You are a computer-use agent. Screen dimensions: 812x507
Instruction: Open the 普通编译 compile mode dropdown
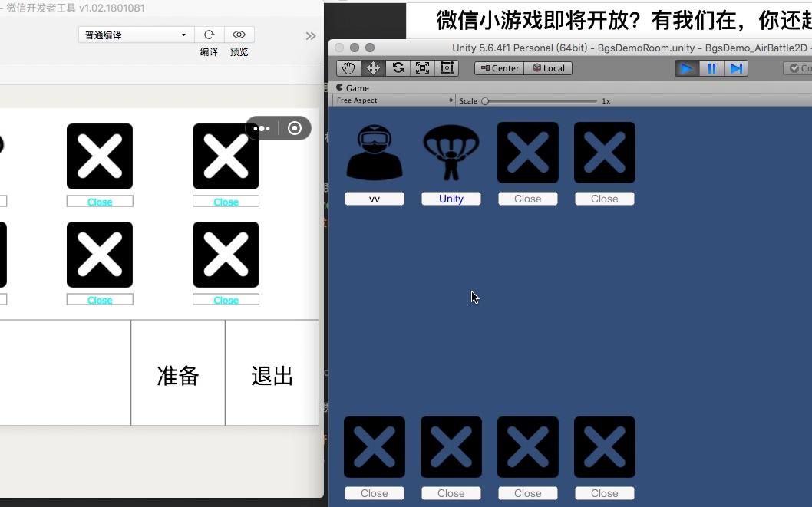click(x=134, y=35)
